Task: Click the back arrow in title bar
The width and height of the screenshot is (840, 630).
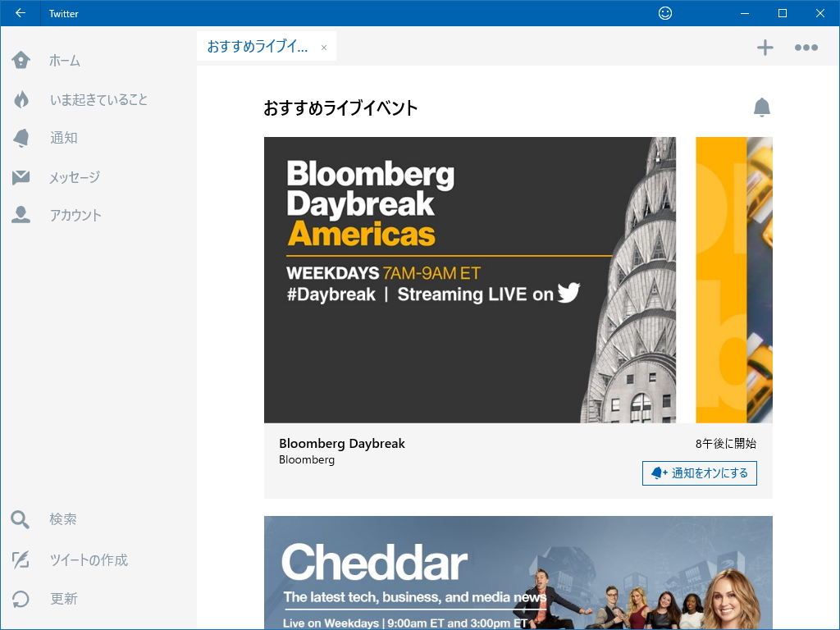Action: pyautogui.click(x=21, y=13)
